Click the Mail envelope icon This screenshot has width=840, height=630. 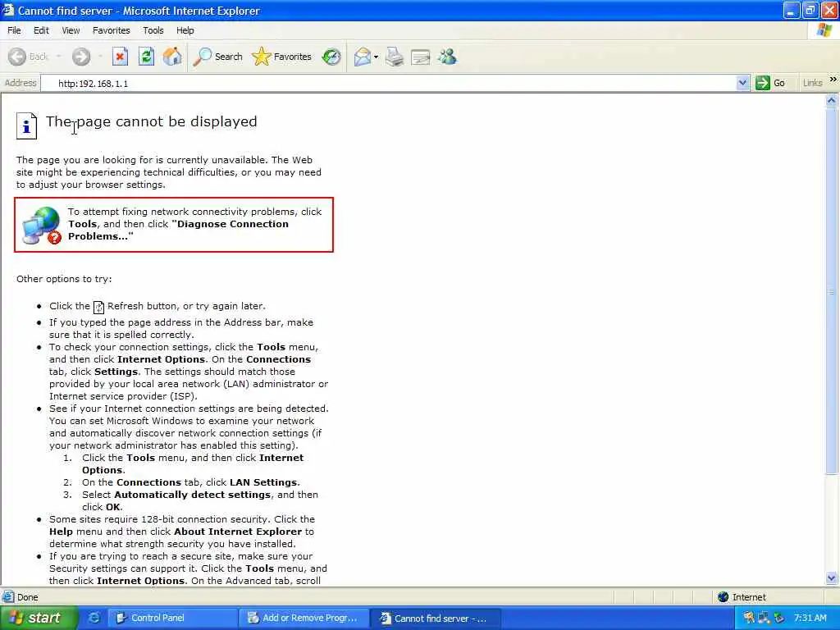click(x=363, y=57)
